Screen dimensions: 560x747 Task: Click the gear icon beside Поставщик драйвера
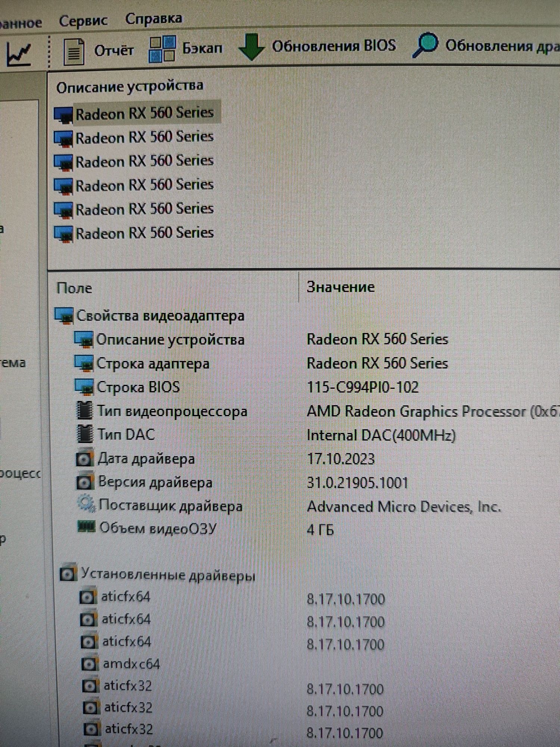(x=86, y=504)
